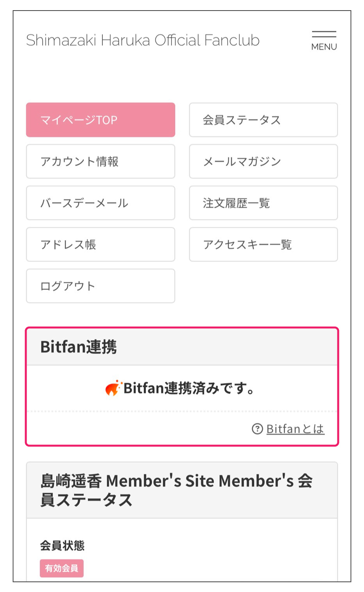Go to アカウント情報 page
This screenshot has height=592, width=364.
tap(100, 161)
